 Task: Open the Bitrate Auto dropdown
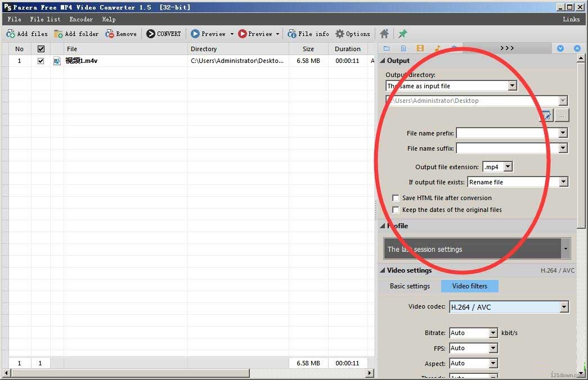493,333
